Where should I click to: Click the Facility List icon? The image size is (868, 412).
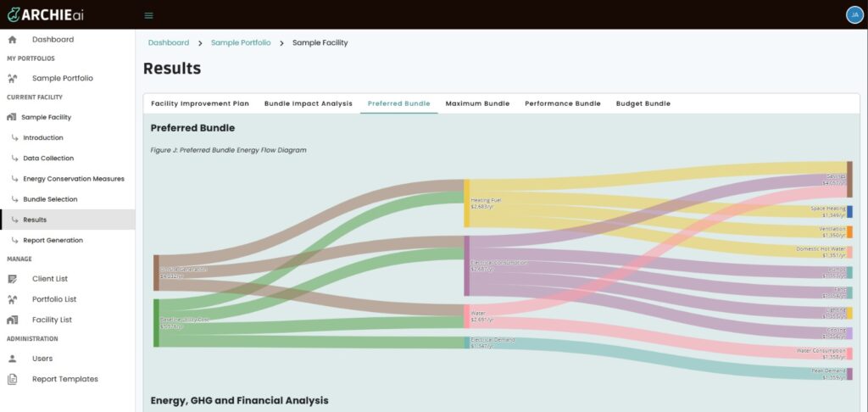12,320
